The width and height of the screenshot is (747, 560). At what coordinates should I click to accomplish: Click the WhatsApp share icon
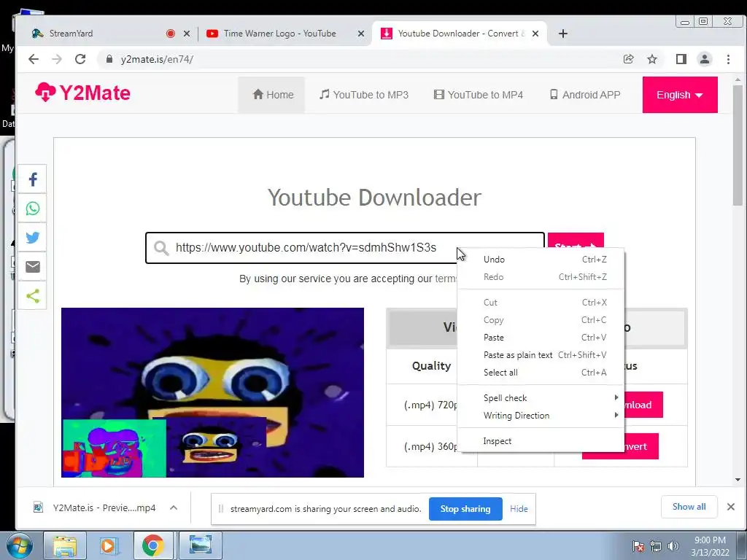(32, 209)
